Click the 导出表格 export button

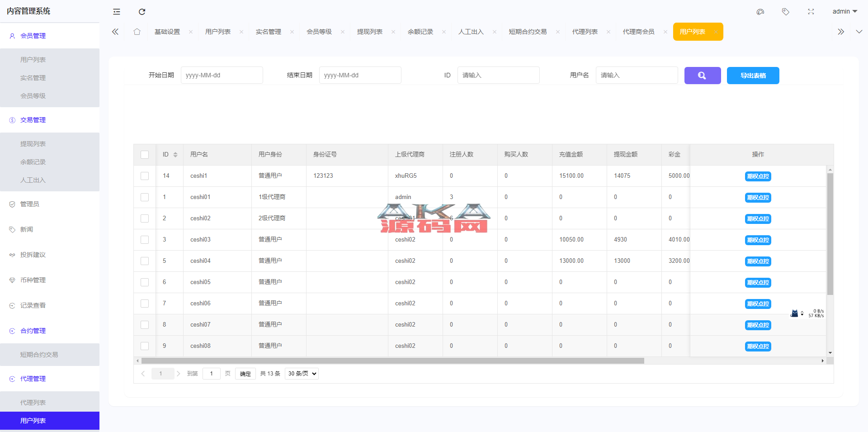753,76
